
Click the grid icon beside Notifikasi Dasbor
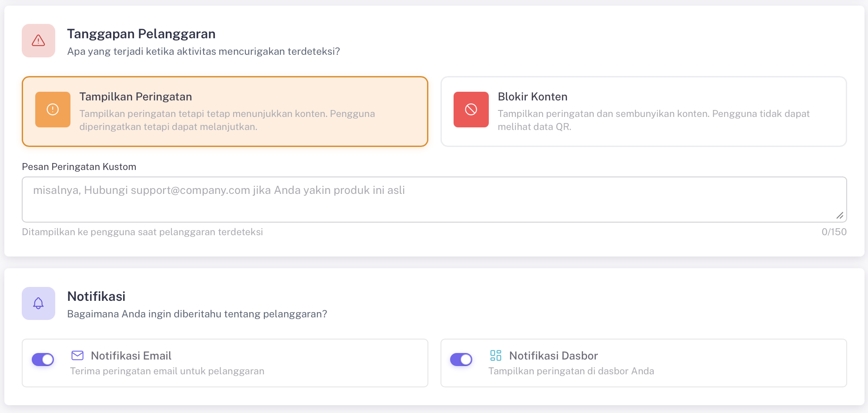tap(496, 356)
